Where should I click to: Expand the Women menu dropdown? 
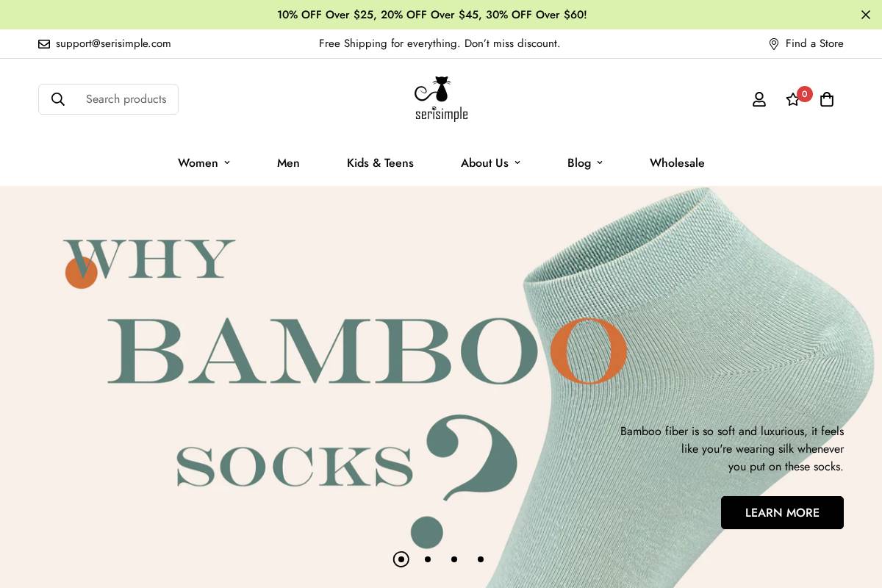[204, 163]
